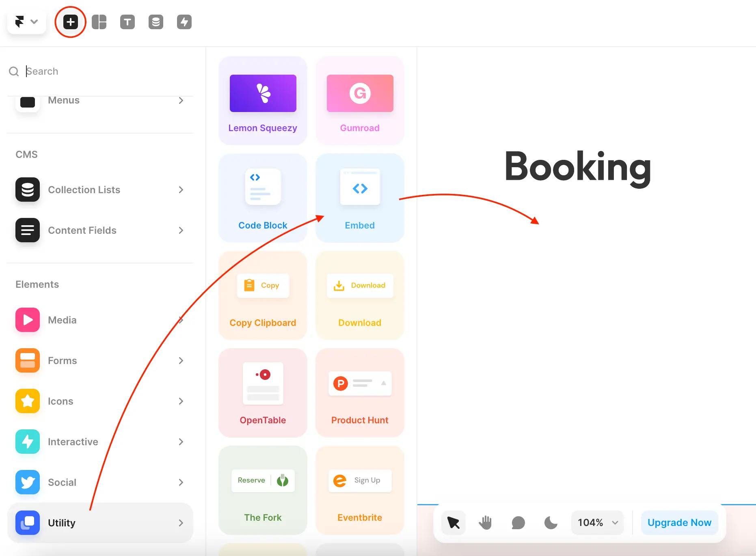Toggle dark mode moon icon

[x=551, y=523]
